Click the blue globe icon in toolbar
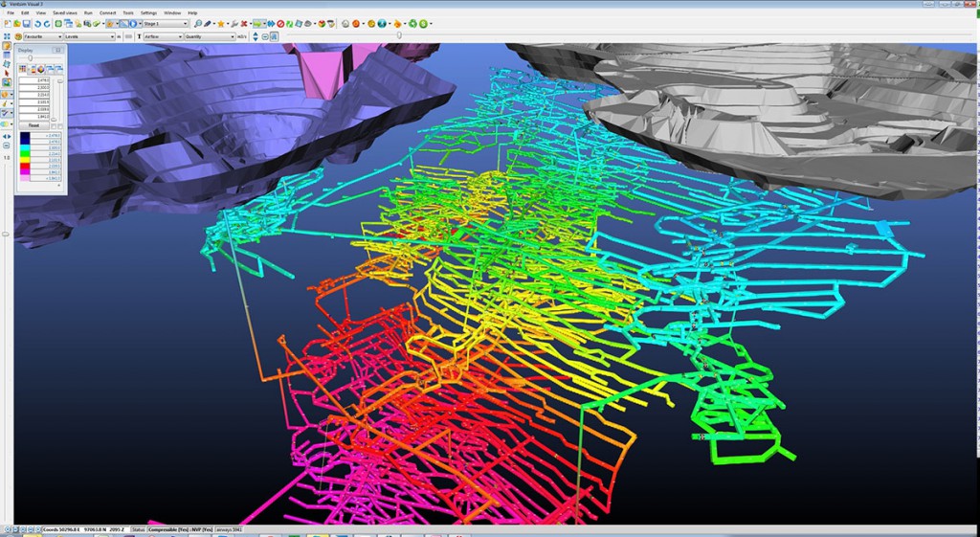The width and height of the screenshot is (980, 537). pyautogui.click(x=382, y=24)
